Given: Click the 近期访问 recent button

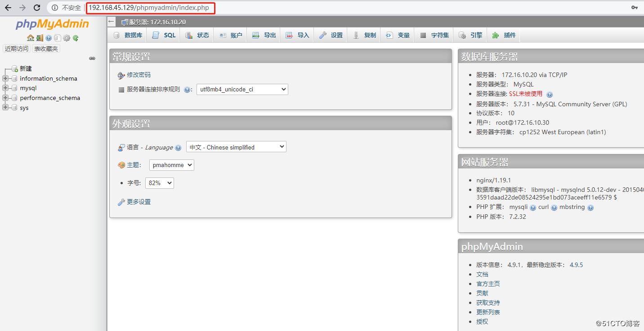Looking at the screenshot, I should coord(17,49).
